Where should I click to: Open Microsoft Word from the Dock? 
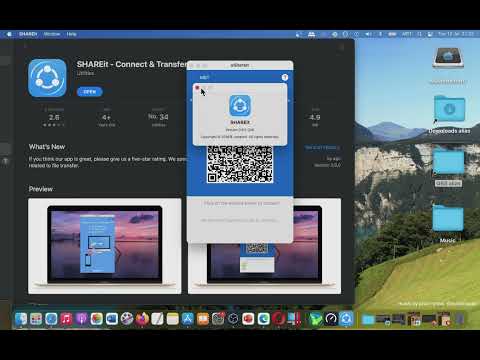click(x=112, y=319)
